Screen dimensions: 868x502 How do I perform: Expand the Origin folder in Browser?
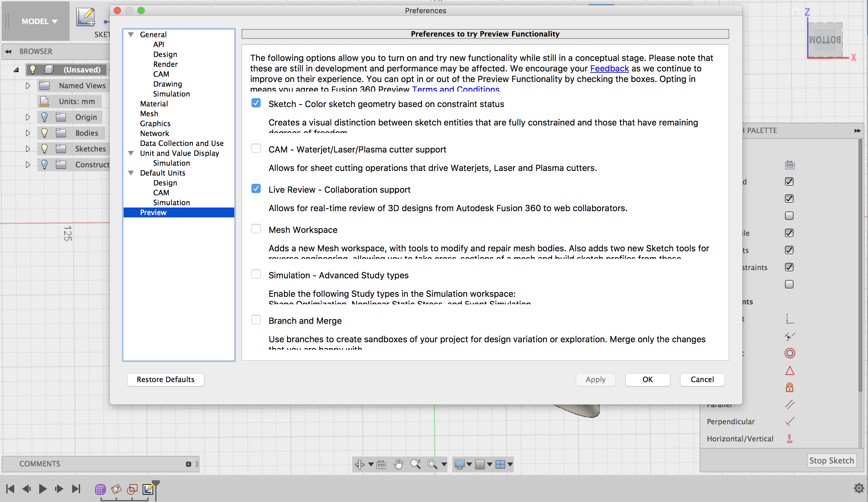(x=28, y=117)
